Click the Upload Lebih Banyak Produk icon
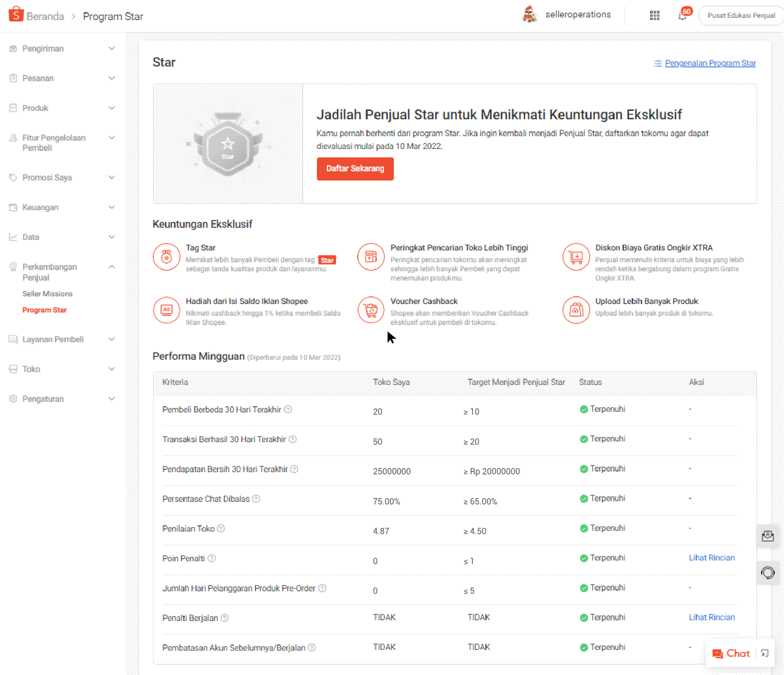This screenshot has width=784, height=675. (x=576, y=310)
